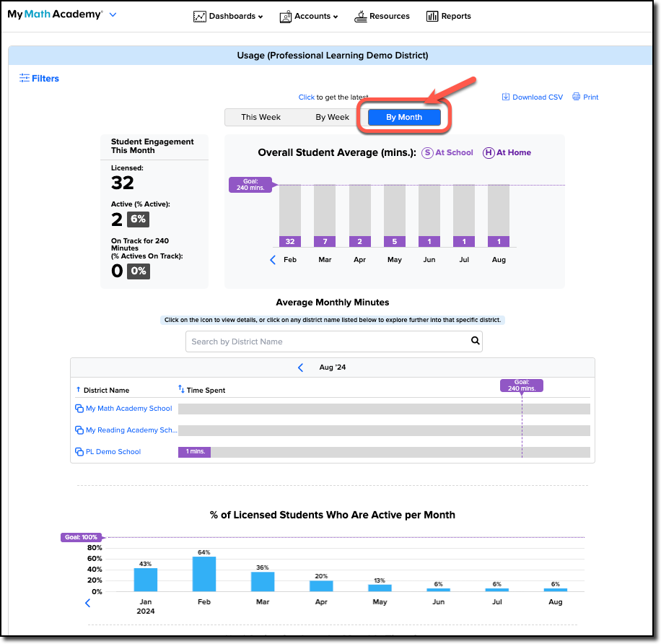Click the 6% active badge
Image resolution: width=661 pixels, height=644 pixels.
pyautogui.click(x=138, y=219)
